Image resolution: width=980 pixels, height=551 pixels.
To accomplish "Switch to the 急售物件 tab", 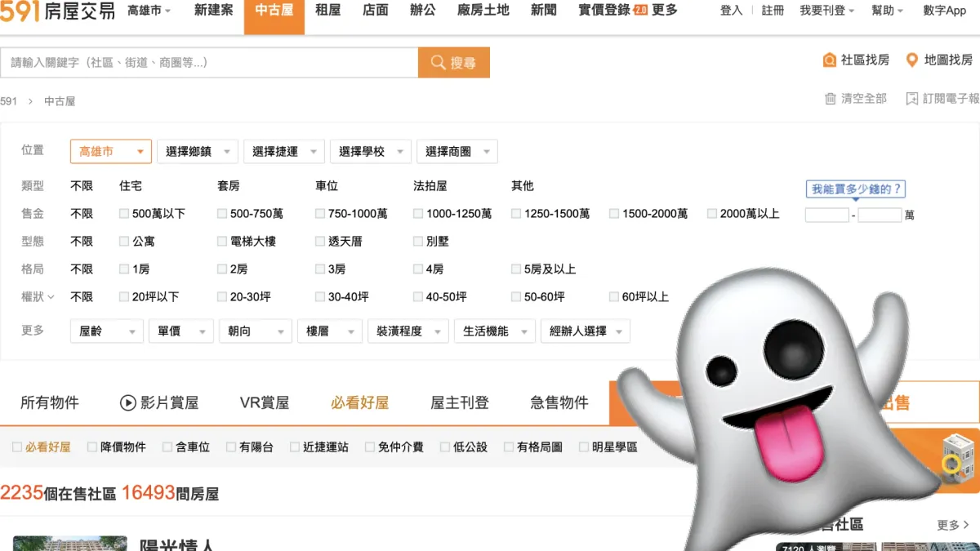I will point(559,402).
